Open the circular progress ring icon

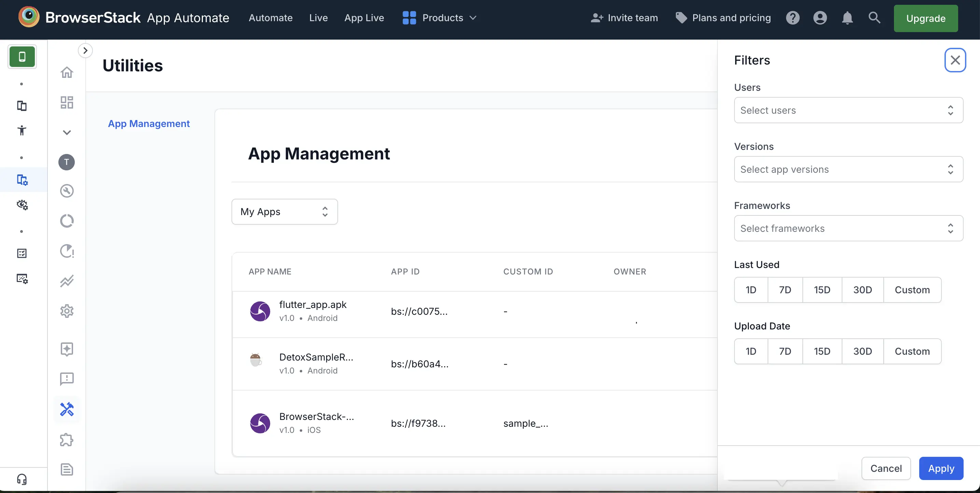click(x=67, y=221)
